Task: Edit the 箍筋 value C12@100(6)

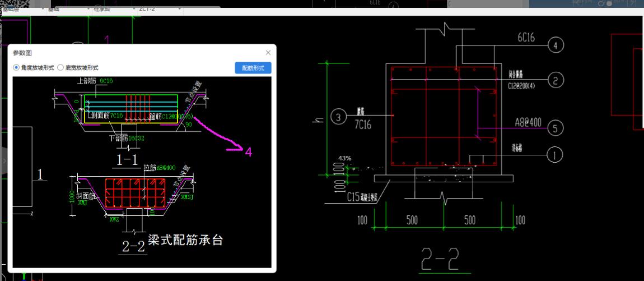Action: coord(176,117)
